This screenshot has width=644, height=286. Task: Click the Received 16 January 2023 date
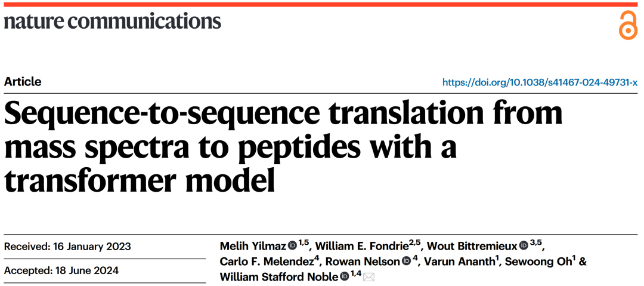point(67,247)
